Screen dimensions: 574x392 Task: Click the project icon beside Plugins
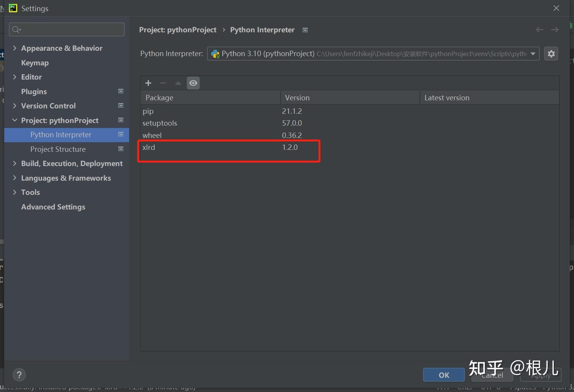pyautogui.click(x=121, y=91)
